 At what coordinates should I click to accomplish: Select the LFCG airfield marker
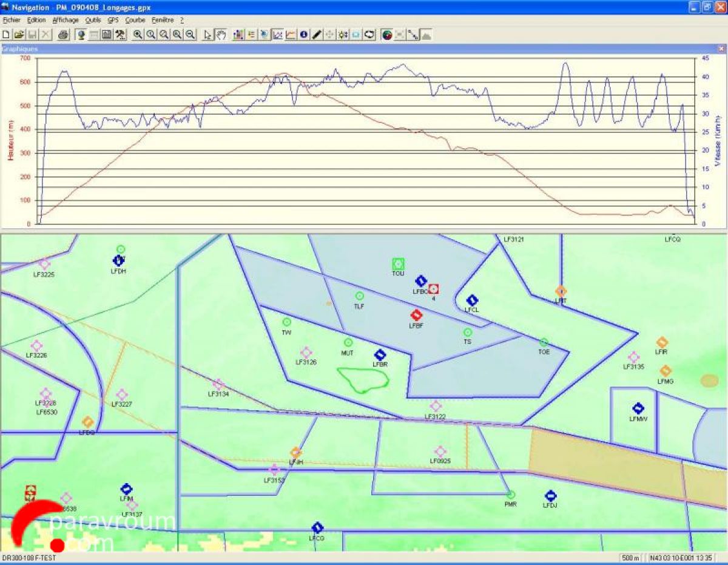(317, 528)
